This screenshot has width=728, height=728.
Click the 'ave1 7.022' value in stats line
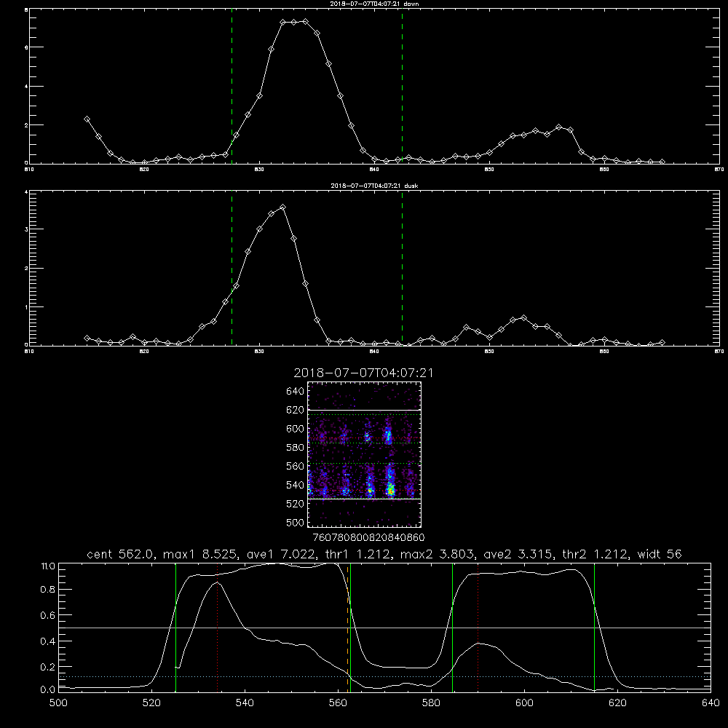[281, 554]
